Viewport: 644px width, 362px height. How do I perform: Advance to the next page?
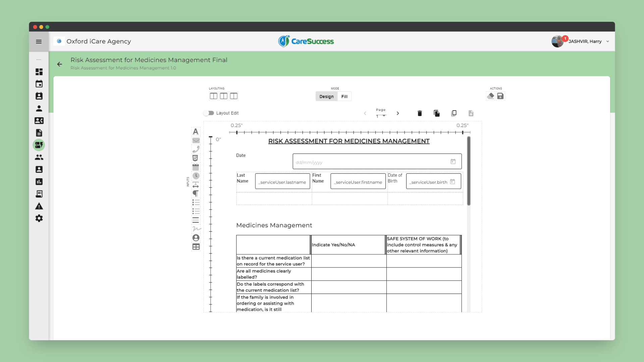[398, 113]
